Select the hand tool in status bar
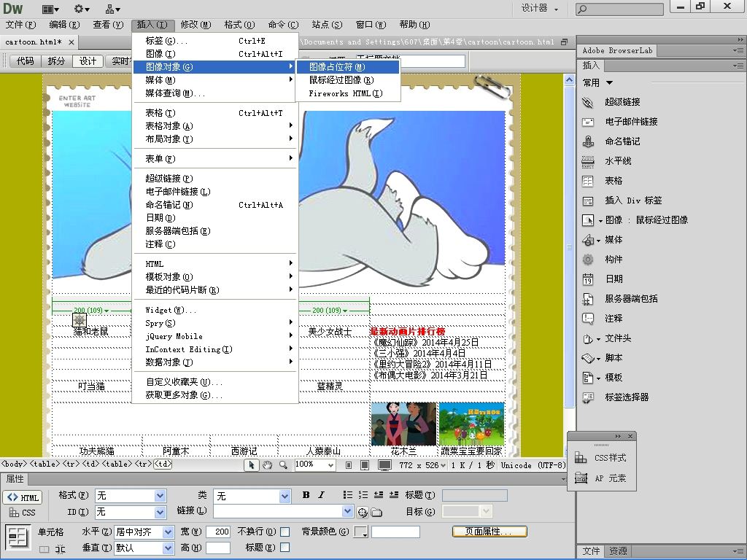Screen dimensions: 747x560 (267, 465)
